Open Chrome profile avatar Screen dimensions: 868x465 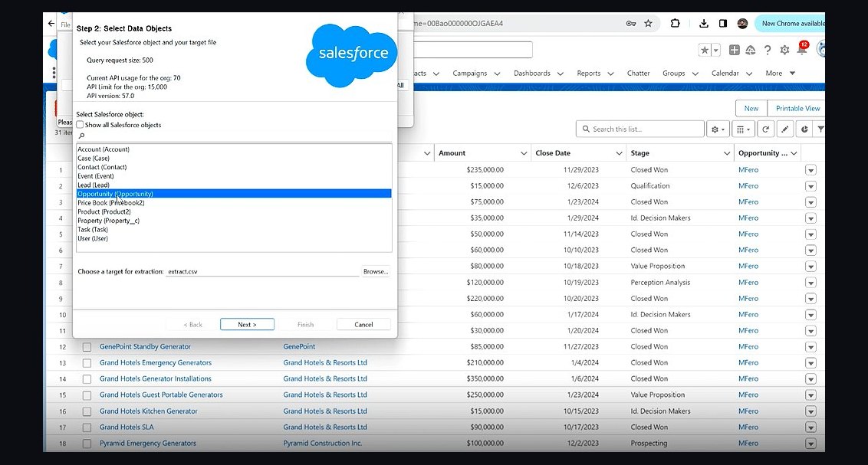743,23
